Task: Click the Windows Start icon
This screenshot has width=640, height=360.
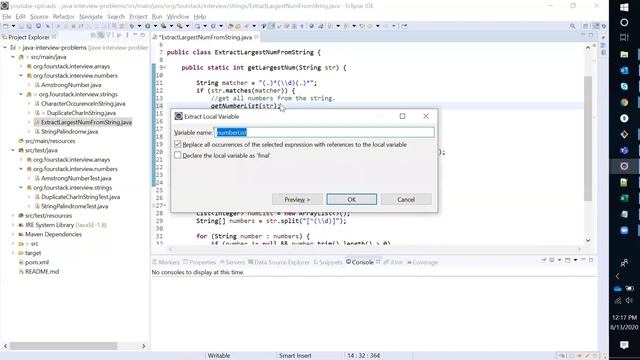Action: pos(624,7)
